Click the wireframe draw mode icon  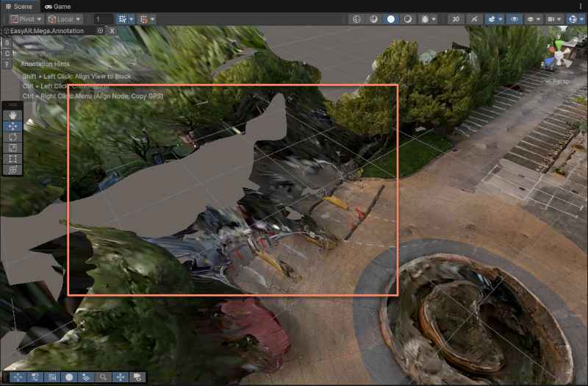[356, 19]
